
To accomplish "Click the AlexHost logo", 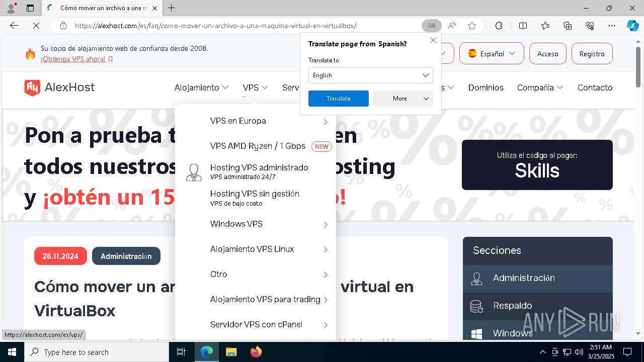I will click(59, 87).
